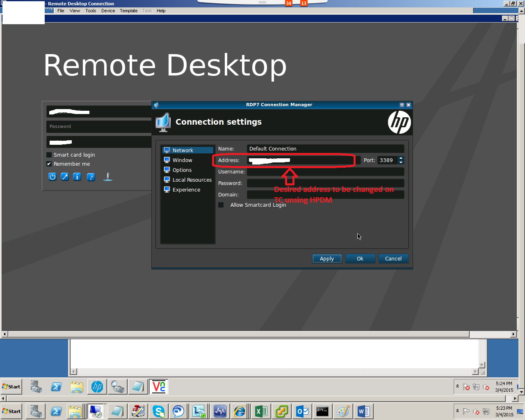The width and height of the screenshot is (525, 420).
Task: Increase the Port number with the up arrow
Action: [401, 158]
